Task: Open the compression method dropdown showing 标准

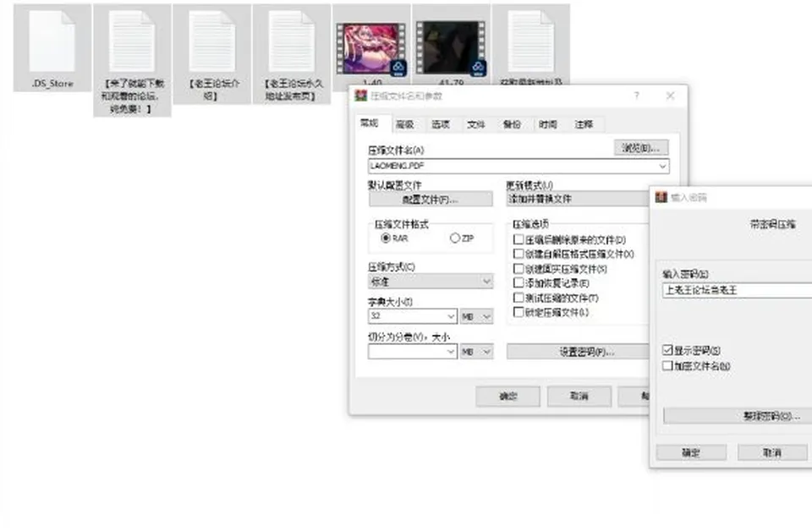Action: tap(431, 282)
